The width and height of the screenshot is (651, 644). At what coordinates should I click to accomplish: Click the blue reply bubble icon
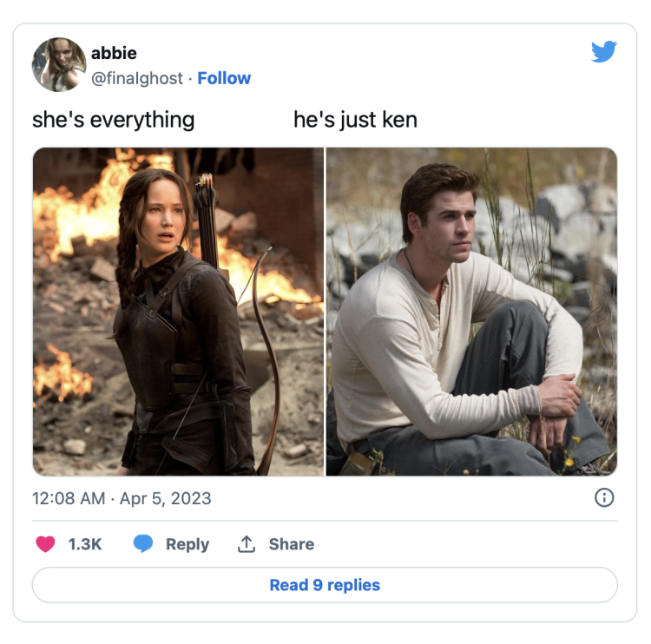143,544
